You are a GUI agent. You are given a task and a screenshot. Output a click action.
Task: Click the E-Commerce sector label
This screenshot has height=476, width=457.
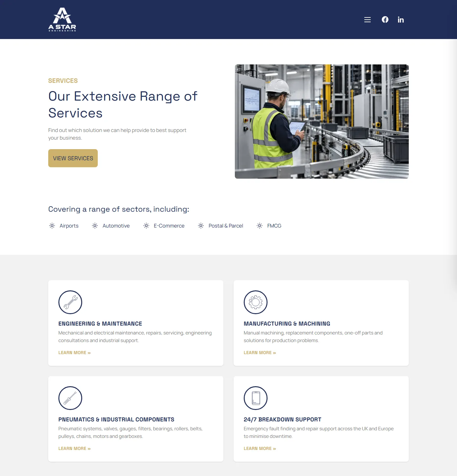click(169, 226)
